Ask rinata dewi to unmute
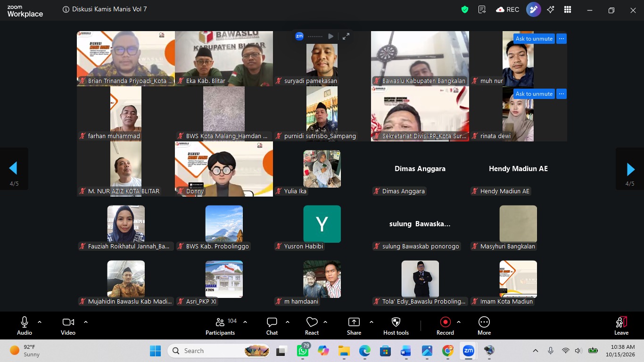 tap(534, 94)
